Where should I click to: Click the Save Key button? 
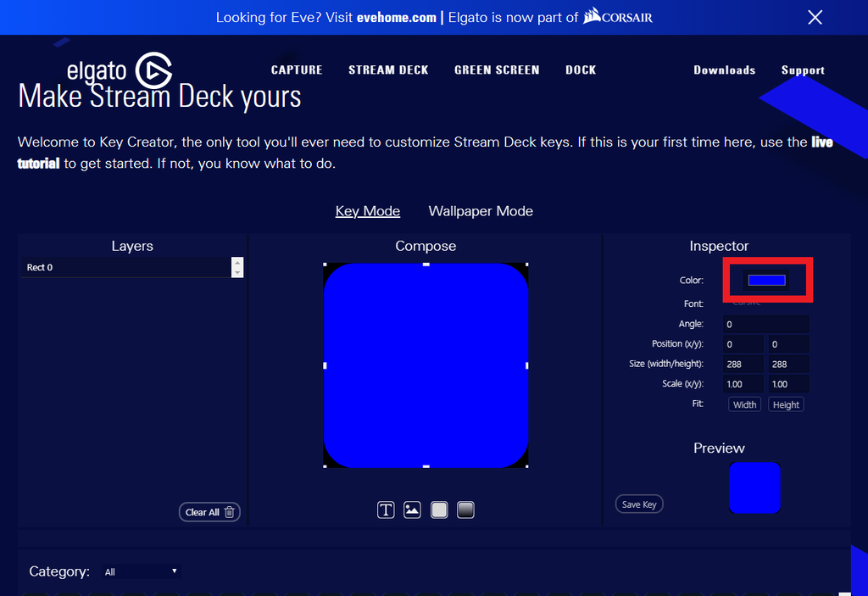[x=639, y=504]
